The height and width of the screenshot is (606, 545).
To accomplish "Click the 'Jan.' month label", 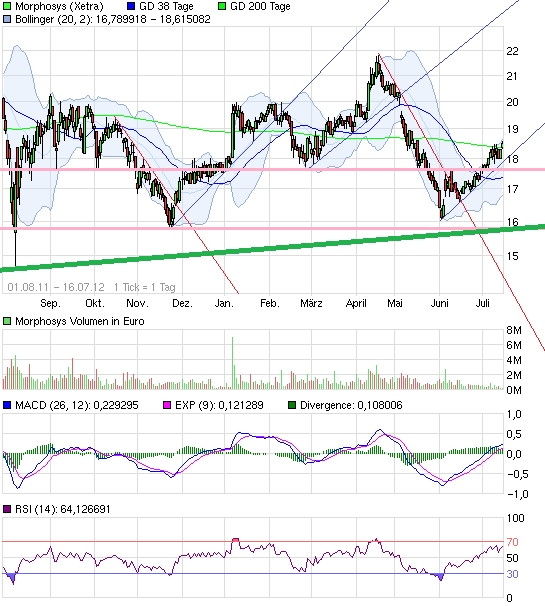I will [224, 303].
